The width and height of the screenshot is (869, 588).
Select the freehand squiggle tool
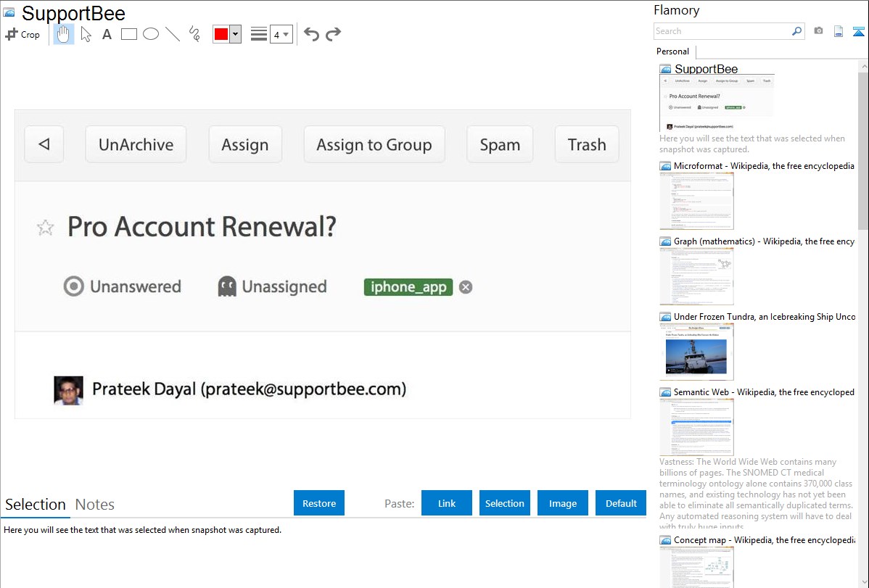tap(194, 34)
